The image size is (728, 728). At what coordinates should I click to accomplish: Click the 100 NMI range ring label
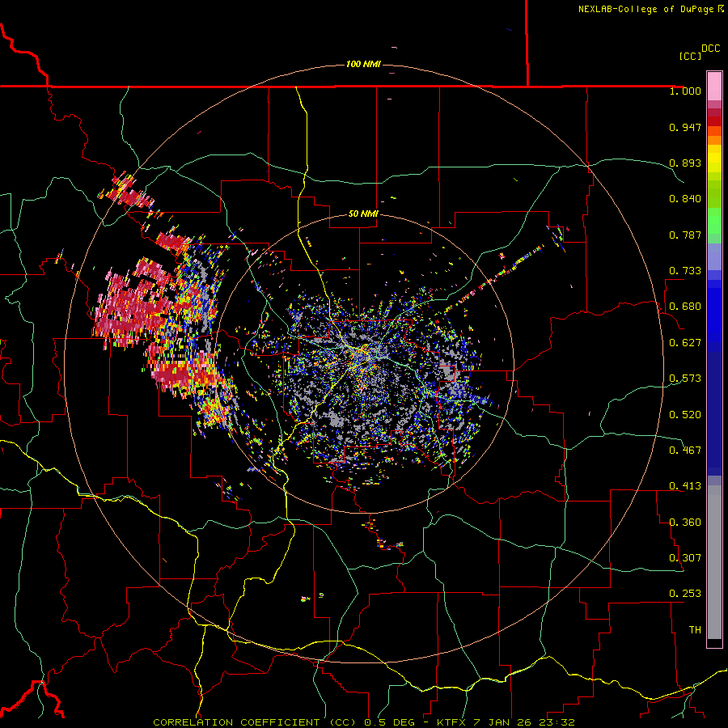(363, 64)
